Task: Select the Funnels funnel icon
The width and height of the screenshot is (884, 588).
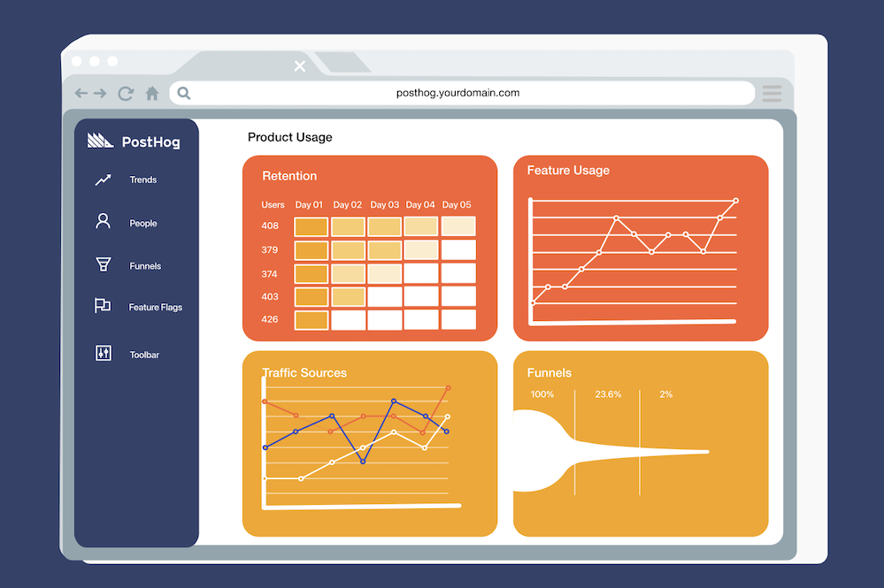Action: pos(104,264)
